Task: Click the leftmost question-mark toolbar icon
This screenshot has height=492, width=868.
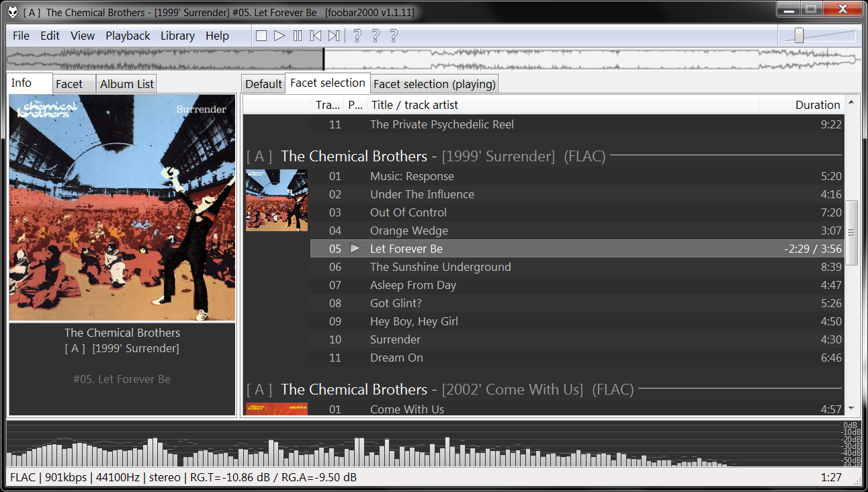Action: [357, 36]
